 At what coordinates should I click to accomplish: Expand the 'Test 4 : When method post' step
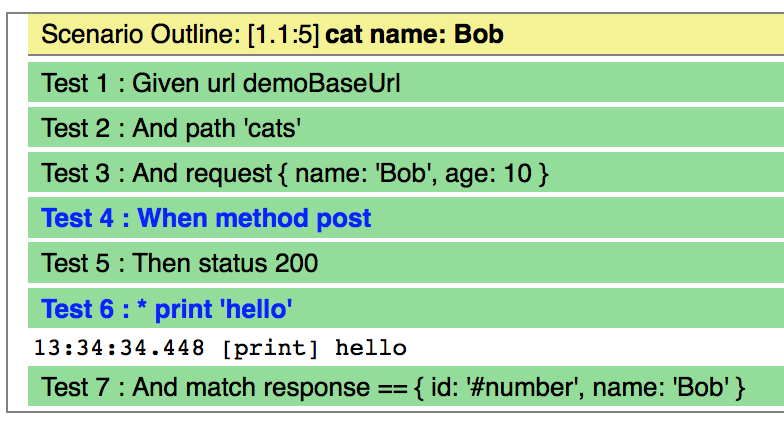(206, 218)
